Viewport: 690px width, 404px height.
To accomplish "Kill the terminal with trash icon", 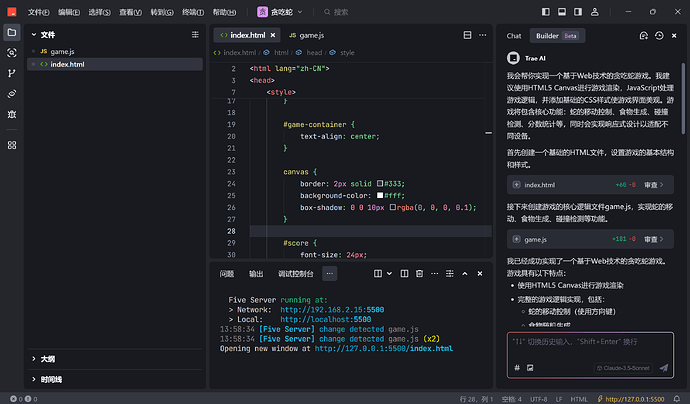I will (419, 274).
